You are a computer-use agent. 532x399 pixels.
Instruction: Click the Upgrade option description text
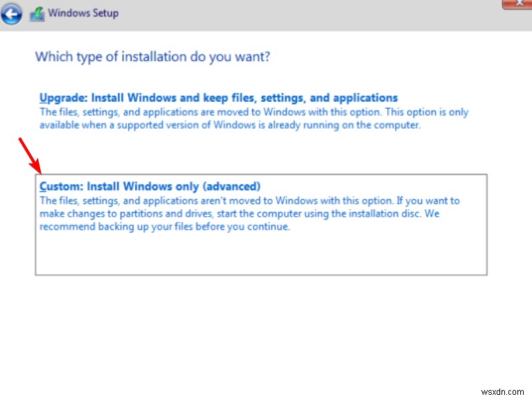(x=254, y=118)
